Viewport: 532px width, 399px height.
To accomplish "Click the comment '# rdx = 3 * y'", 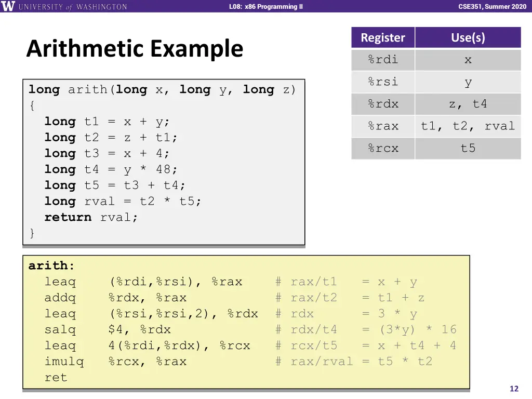I will 346,313.
